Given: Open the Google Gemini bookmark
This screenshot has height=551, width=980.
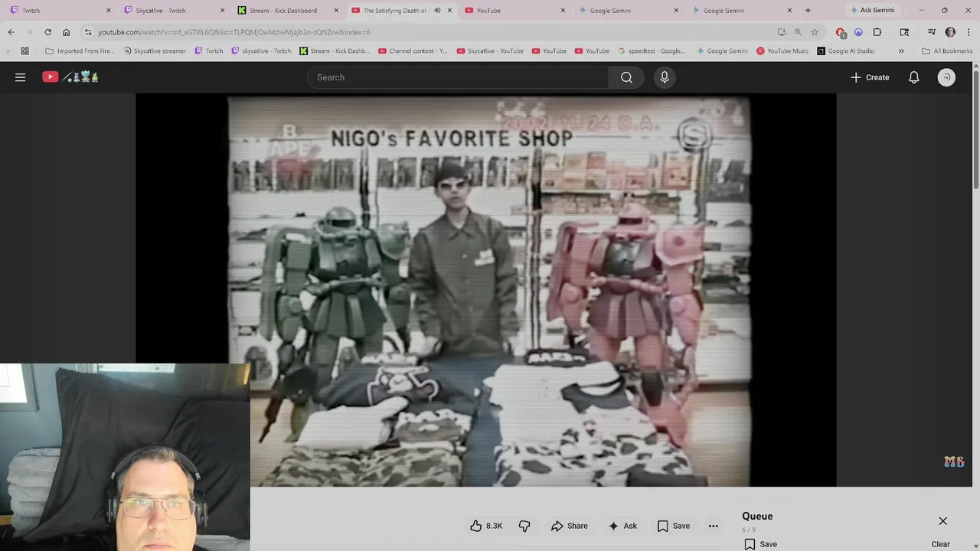Looking at the screenshot, I should coord(722,51).
